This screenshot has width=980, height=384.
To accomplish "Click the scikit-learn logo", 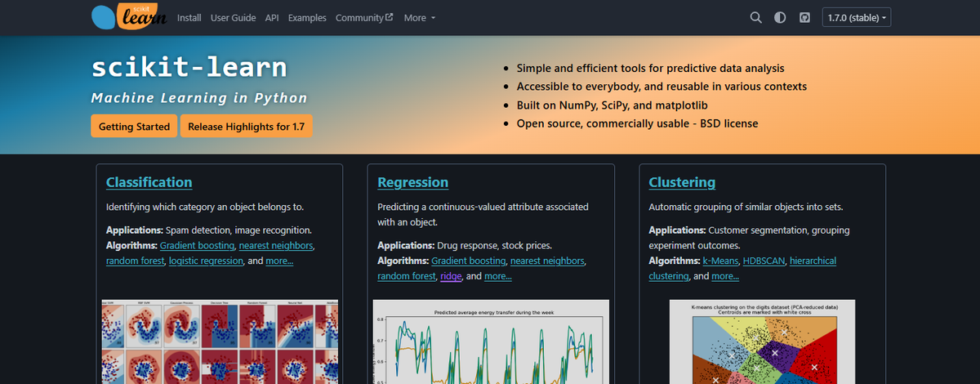I will [x=129, y=16].
